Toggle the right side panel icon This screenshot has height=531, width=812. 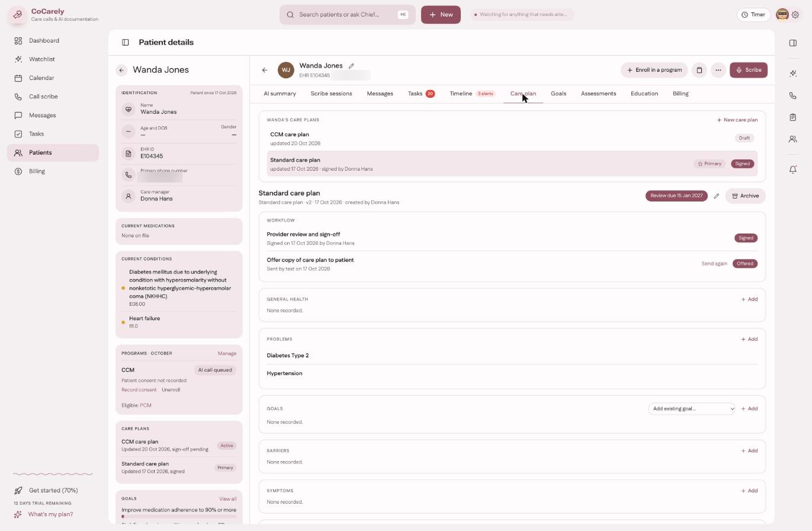click(x=793, y=43)
